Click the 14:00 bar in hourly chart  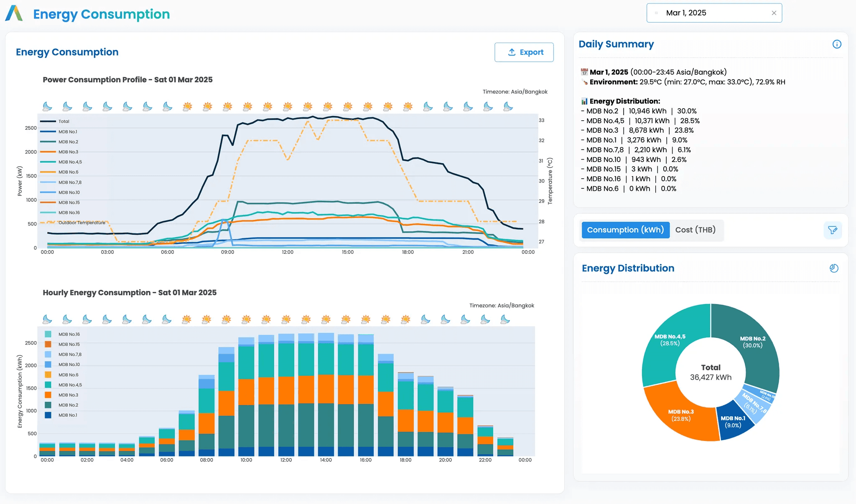(x=326, y=395)
